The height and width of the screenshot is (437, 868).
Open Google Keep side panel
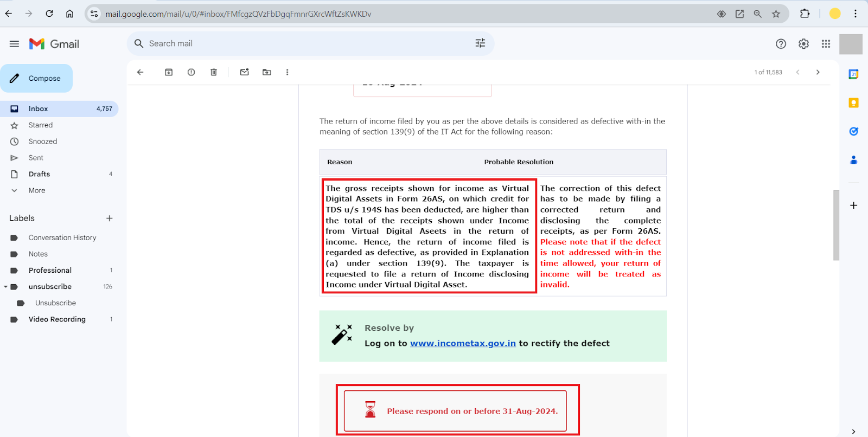pyautogui.click(x=853, y=103)
